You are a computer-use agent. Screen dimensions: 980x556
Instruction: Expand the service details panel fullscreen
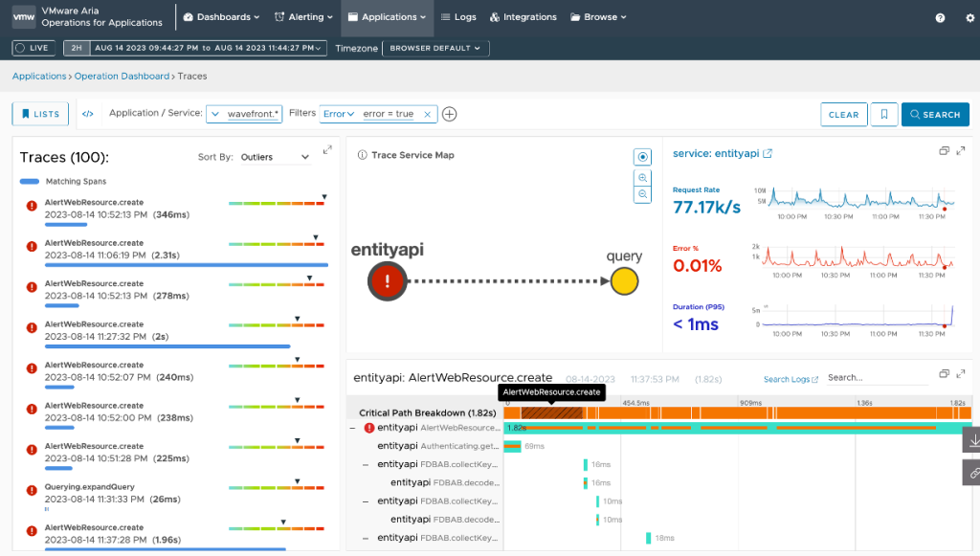tap(961, 150)
